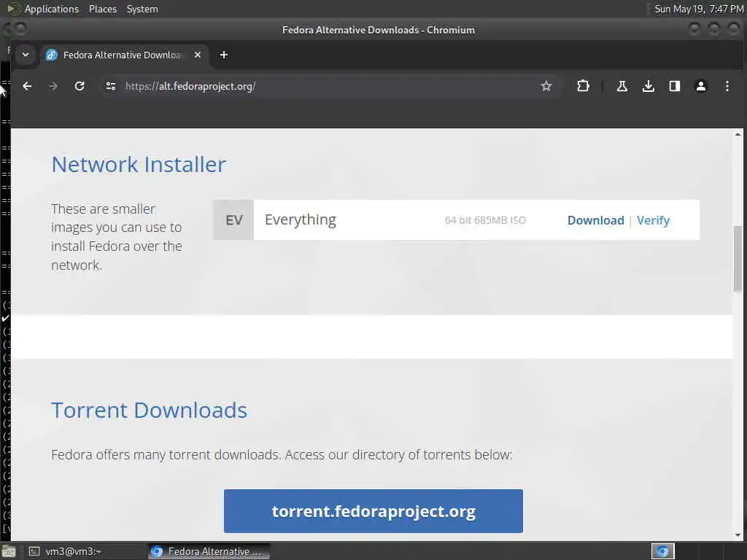Reload the Fedora Alternative Downloads page
Screen dimensions: 747x560
[x=80, y=86]
